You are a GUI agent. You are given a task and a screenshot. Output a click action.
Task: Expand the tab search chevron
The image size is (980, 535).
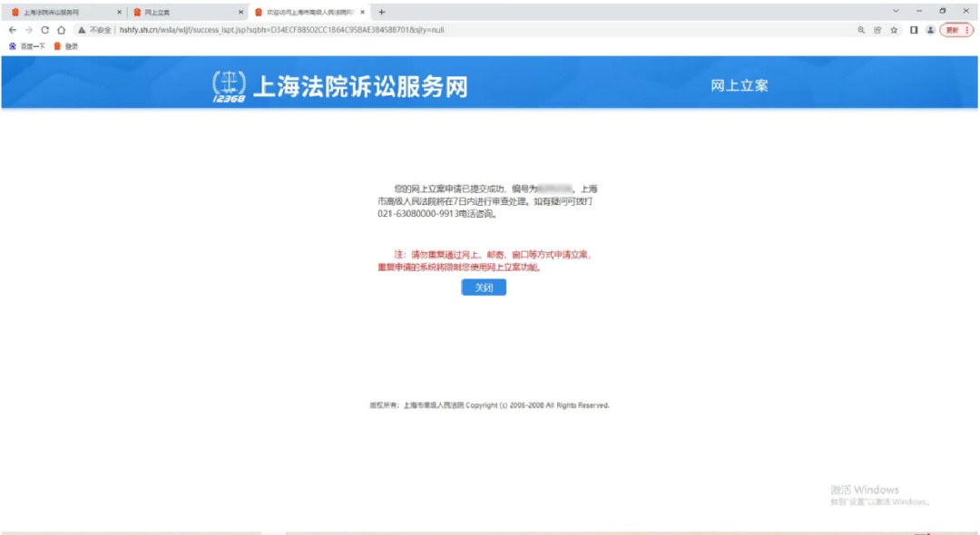point(896,11)
